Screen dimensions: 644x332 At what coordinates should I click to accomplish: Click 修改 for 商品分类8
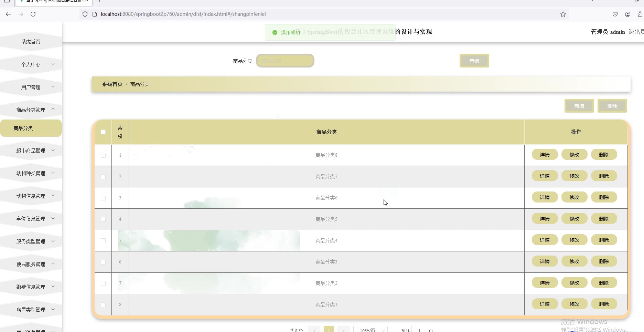tap(574, 155)
